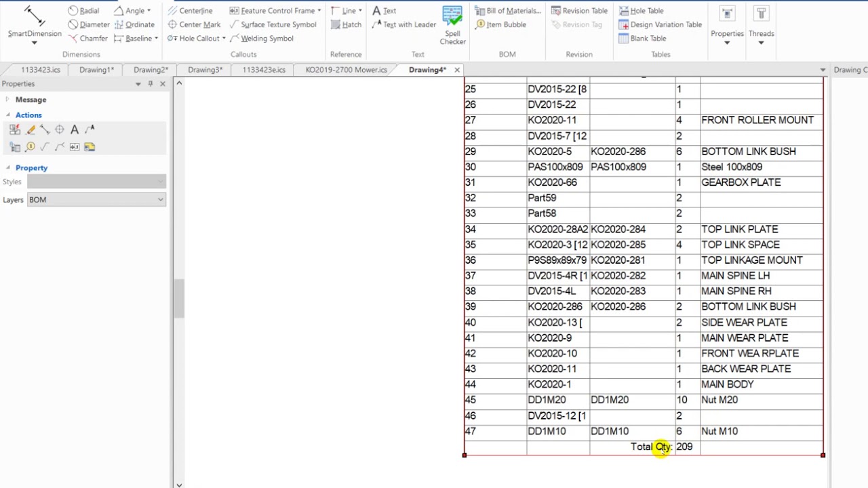Screen dimensions: 868x488
Task: Choose Text with Leader in ribbon
Action: (x=403, y=24)
